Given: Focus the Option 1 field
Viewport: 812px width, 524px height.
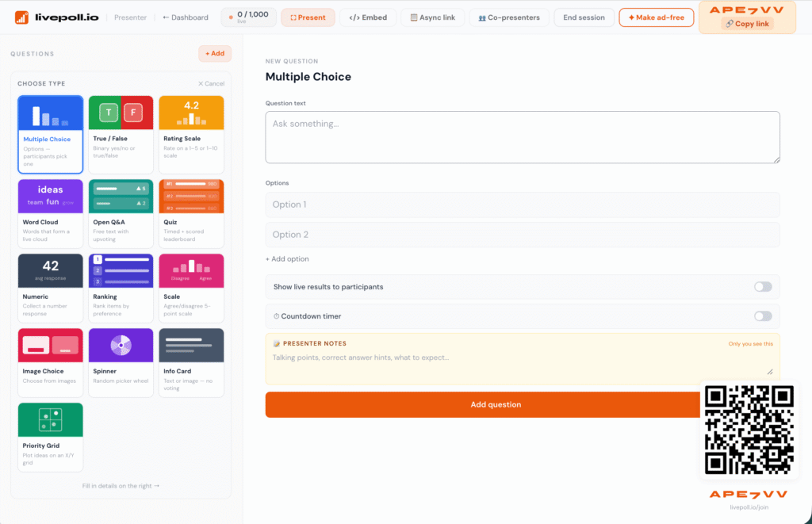Looking at the screenshot, I should pos(523,205).
